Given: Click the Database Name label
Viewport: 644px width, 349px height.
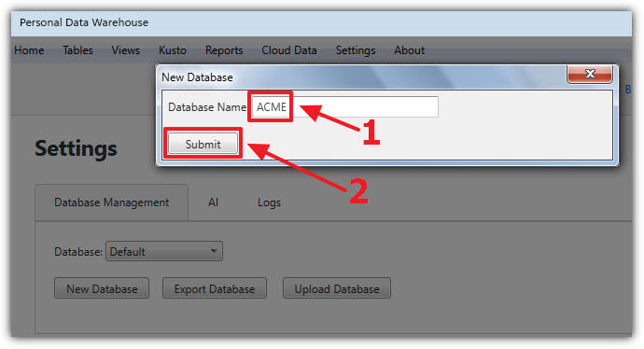Looking at the screenshot, I should pyautogui.click(x=207, y=107).
